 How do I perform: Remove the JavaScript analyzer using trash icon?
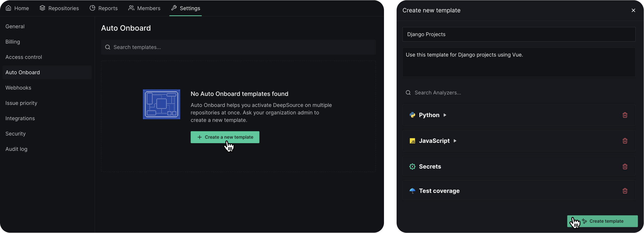(625, 141)
